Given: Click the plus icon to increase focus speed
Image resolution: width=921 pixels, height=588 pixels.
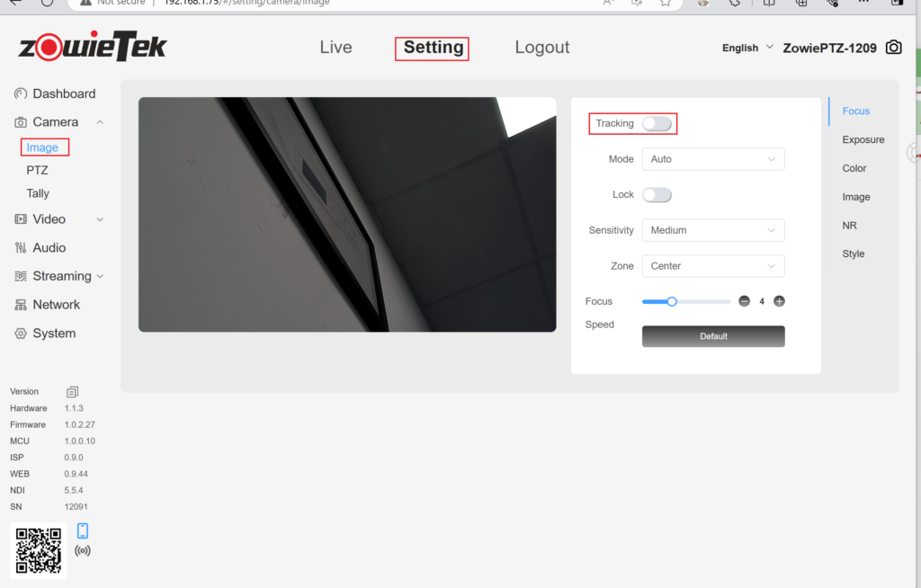Looking at the screenshot, I should [779, 301].
